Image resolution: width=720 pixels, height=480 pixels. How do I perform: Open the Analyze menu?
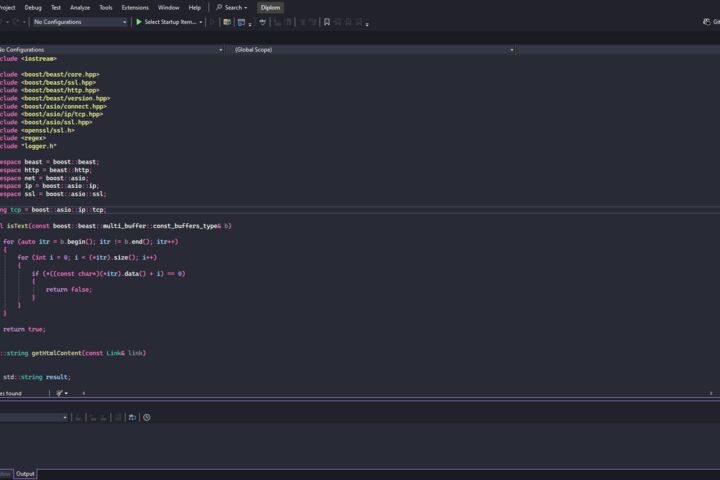pos(80,7)
